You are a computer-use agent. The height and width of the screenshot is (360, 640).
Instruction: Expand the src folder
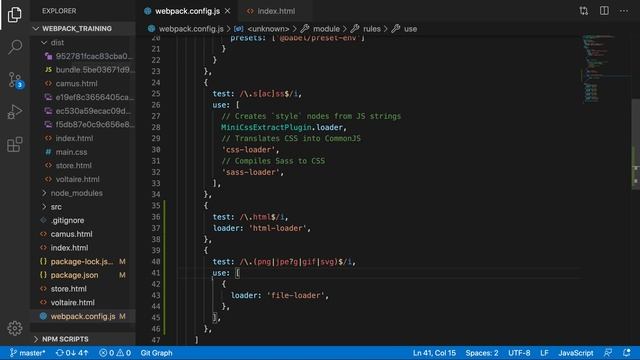pyautogui.click(x=83, y=207)
